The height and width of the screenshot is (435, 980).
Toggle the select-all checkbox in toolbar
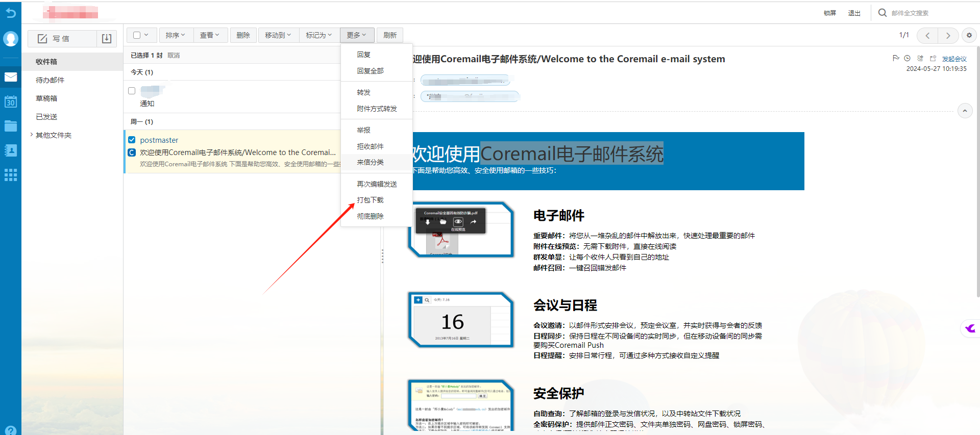pos(137,35)
